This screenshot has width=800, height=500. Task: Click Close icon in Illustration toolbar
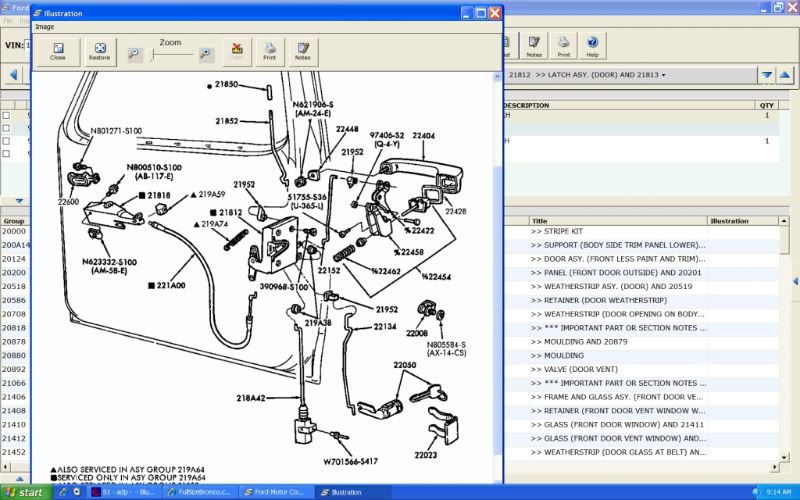click(x=58, y=52)
